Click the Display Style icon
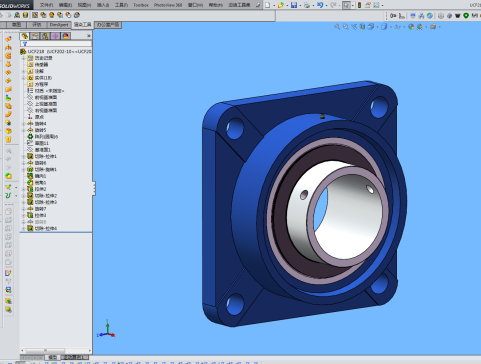Viewport: 481px width, 364px height. tap(384, 27)
